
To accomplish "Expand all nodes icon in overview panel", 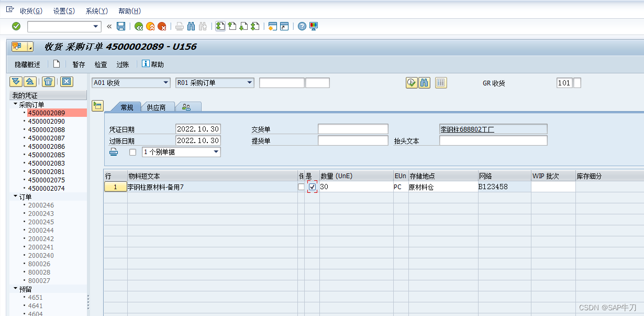I will tap(16, 81).
